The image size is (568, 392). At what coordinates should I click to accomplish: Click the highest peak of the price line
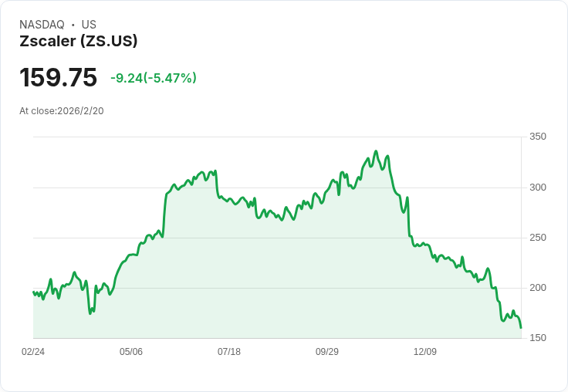[376, 151]
